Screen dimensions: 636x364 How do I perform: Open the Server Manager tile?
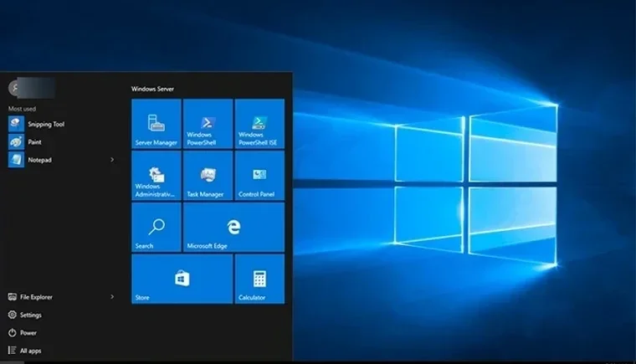click(x=156, y=124)
